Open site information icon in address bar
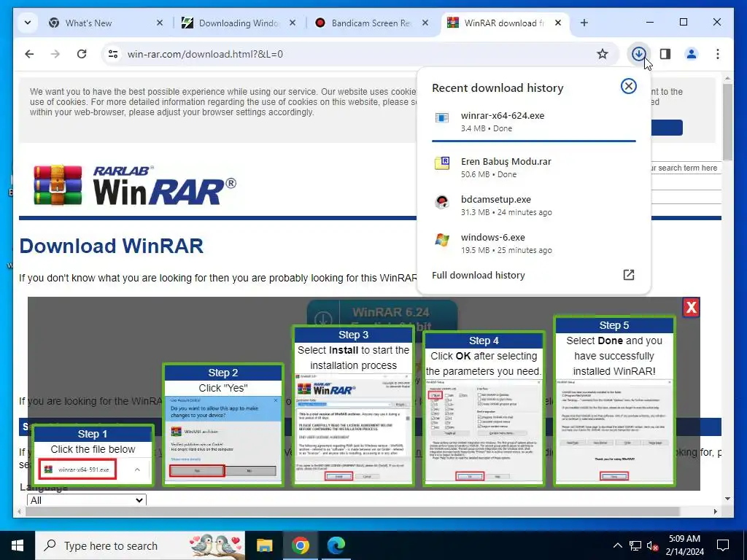 (113, 54)
